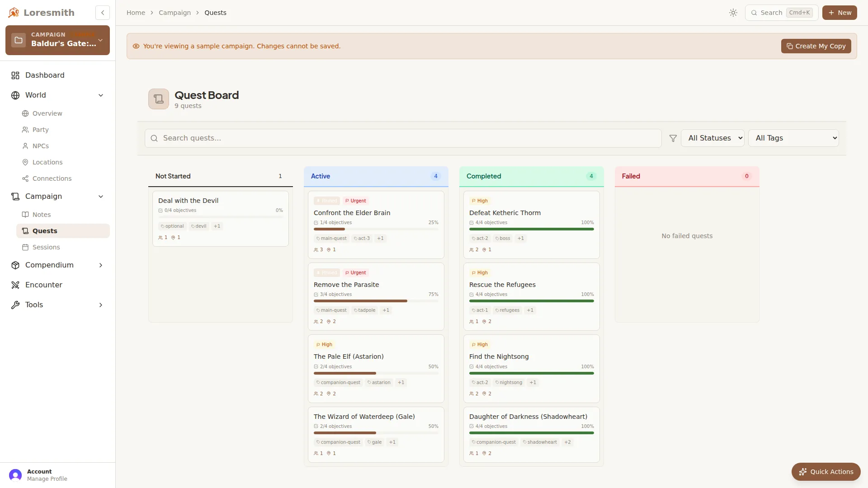The height and width of the screenshot is (488, 868).
Task: Click the Compendium cube icon
Action: click(x=15, y=265)
